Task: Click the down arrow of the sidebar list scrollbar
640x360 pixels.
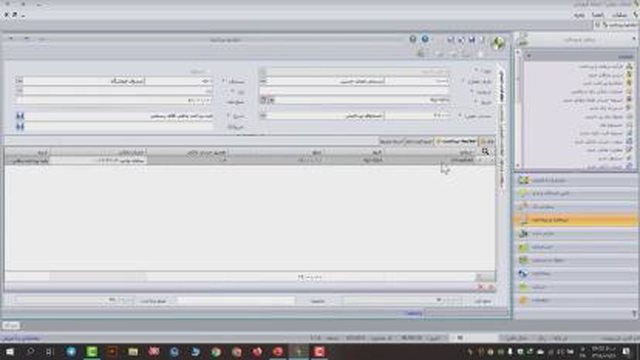Action: coord(518,166)
